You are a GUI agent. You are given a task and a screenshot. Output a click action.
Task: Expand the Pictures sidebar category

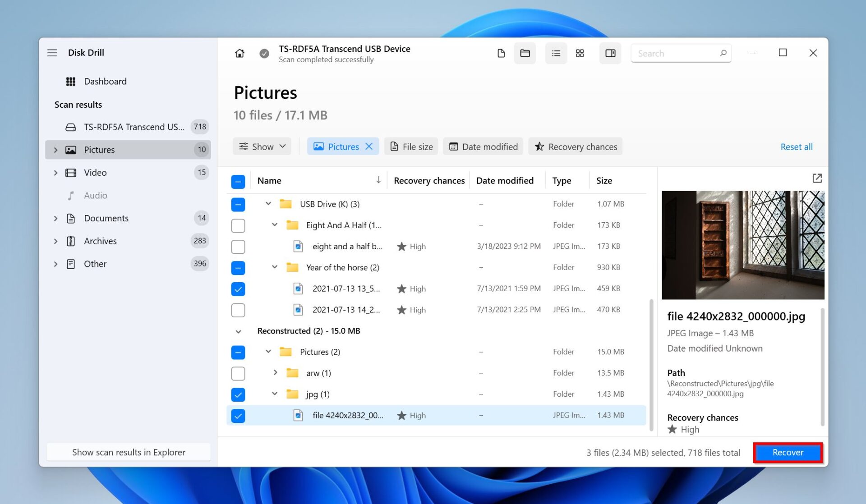point(56,149)
